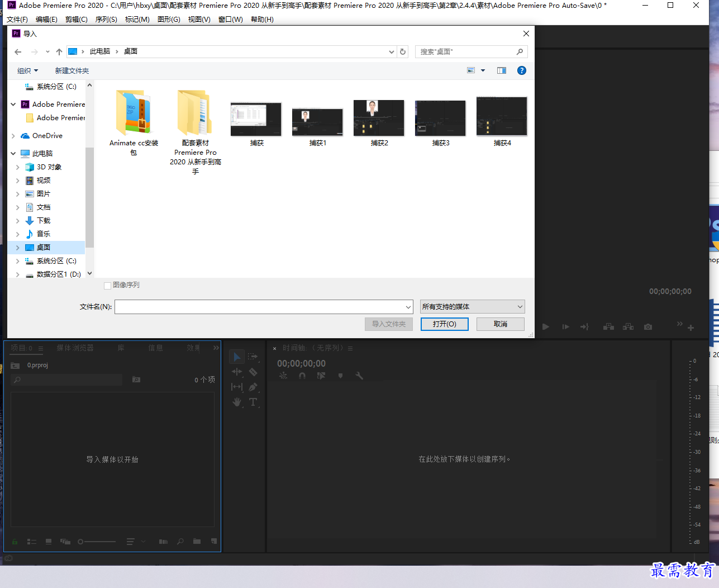
Task: Click the disabled 导入文件夹 button
Action: 389,324
